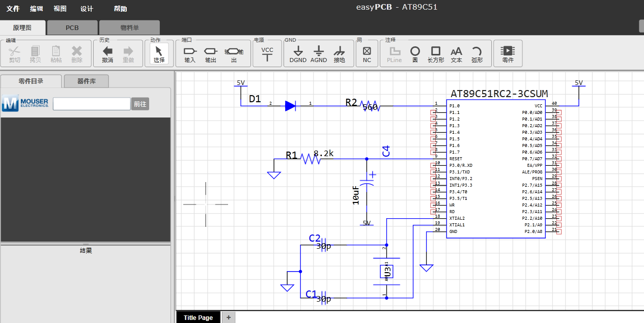Viewport: 644px width, 323px height.
Task: Click the Paste (粘帖) icon
Action: coord(56,51)
